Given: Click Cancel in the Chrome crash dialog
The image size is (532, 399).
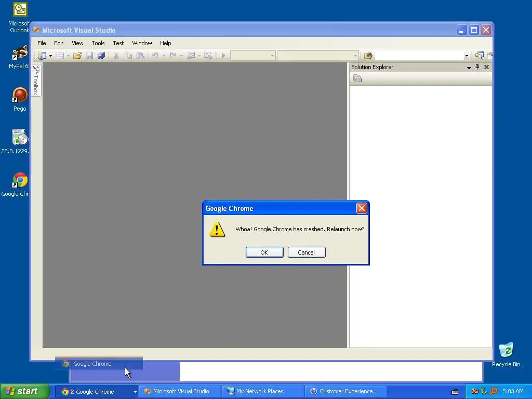Looking at the screenshot, I should (307, 252).
